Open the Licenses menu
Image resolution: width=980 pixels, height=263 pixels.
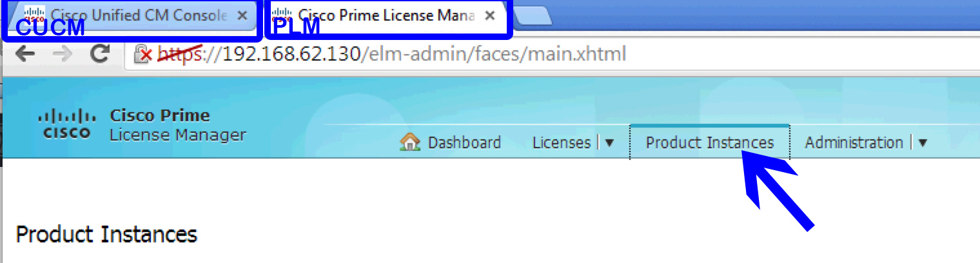click(562, 142)
